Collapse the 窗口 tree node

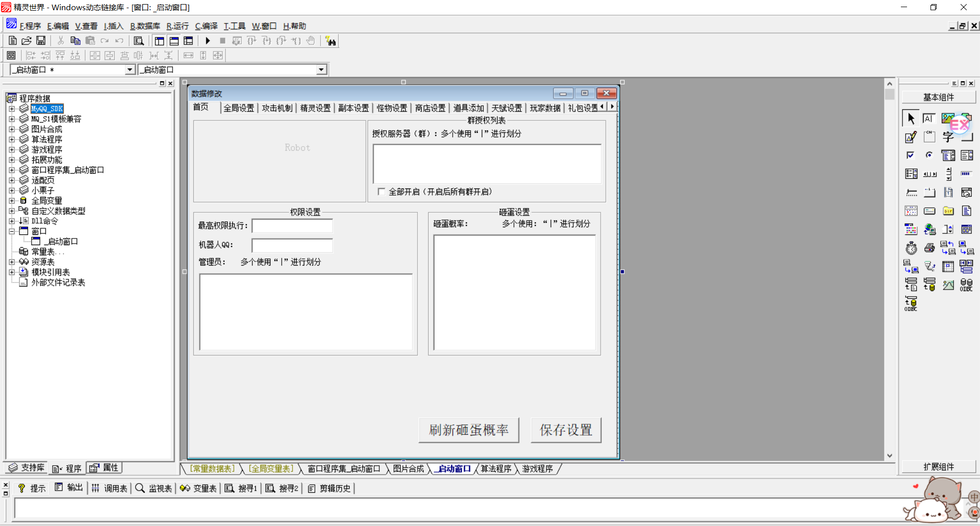click(x=12, y=231)
